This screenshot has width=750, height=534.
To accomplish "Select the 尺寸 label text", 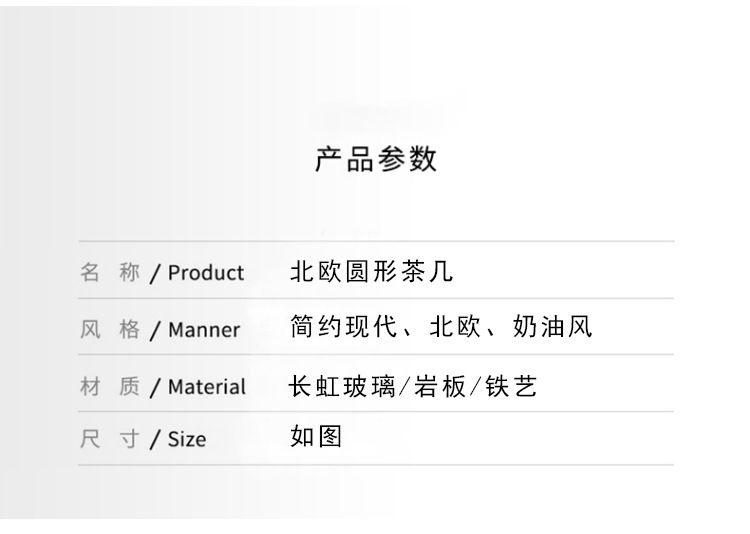I will (x=110, y=439).
